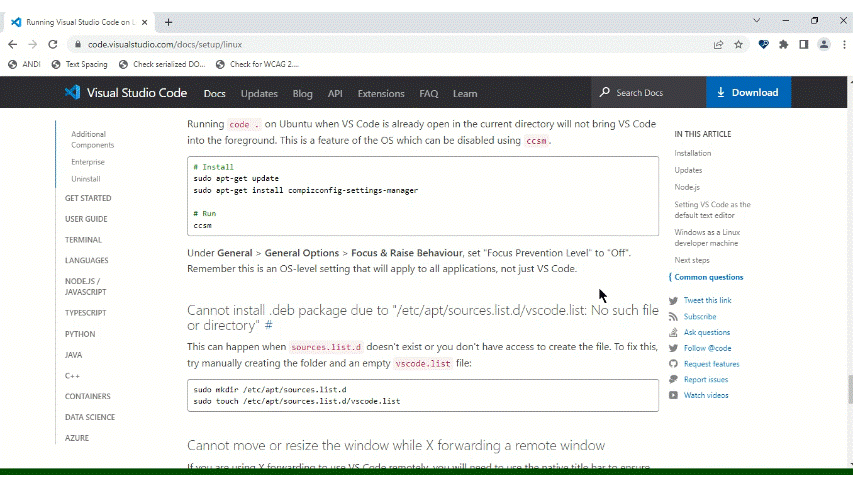Reload the page with refresh icon

tap(53, 45)
